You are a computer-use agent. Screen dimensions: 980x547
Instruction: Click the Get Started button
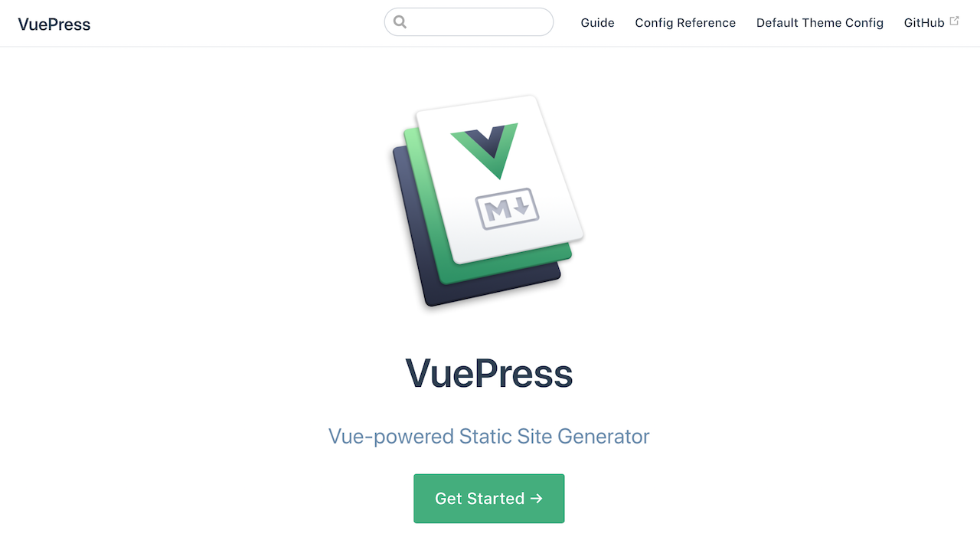[x=489, y=499]
